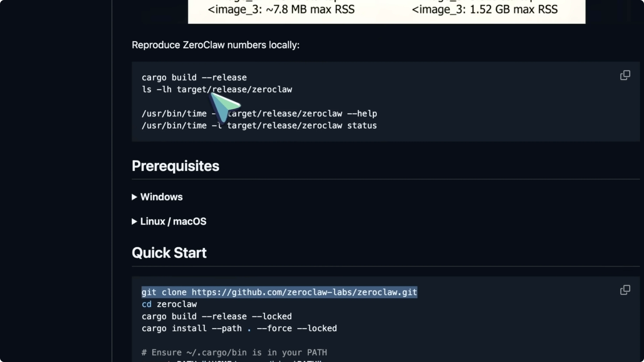Image resolution: width=644 pixels, height=362 pixels.
Task: Click the 'cargo install --path' command line
Action: click(239, 329)
